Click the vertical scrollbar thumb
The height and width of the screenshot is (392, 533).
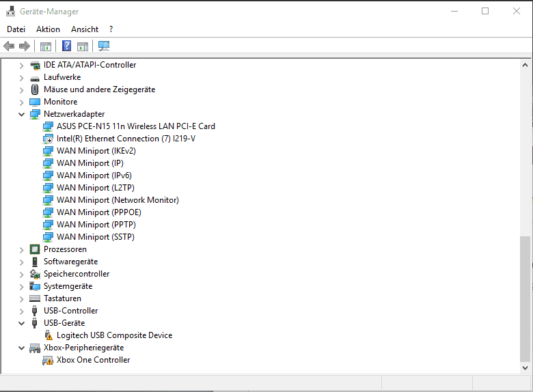click(525, 299)
